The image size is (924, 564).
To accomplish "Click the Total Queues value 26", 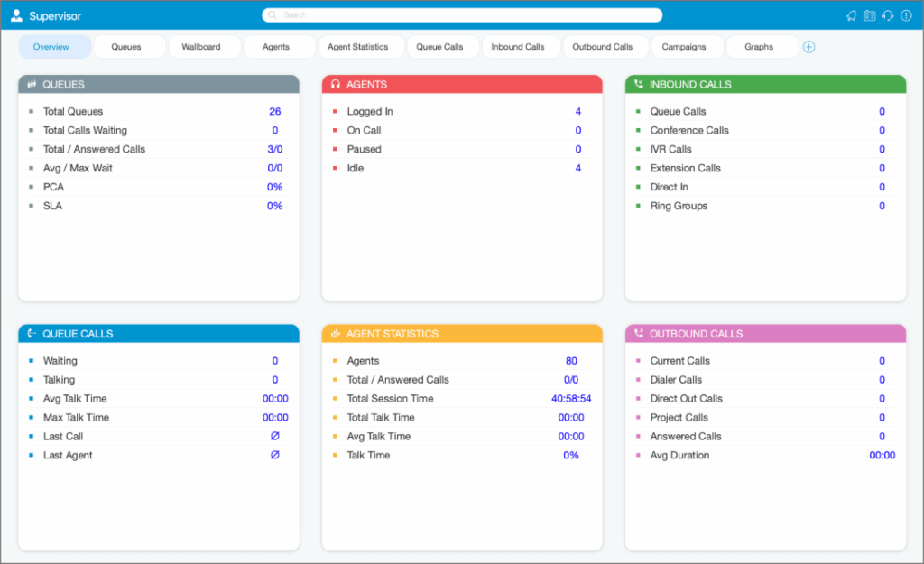I will (x=274, y=111).
